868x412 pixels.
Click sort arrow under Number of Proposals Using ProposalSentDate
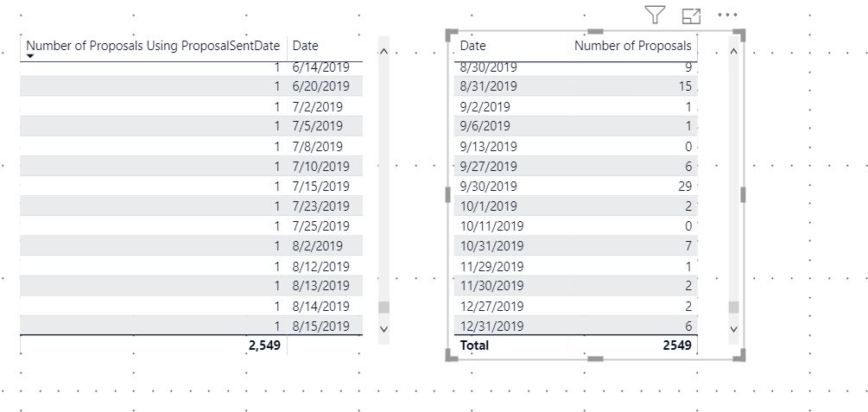click(x=30, y=56)
